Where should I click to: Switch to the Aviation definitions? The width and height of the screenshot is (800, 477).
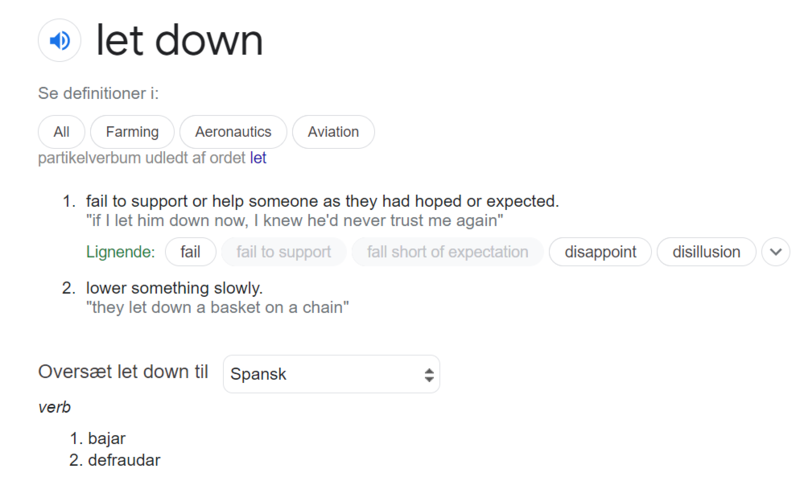[x=333, y=132]
